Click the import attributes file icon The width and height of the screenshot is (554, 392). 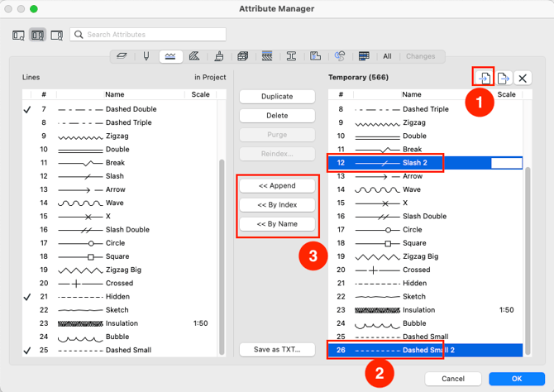coord(484,78)
